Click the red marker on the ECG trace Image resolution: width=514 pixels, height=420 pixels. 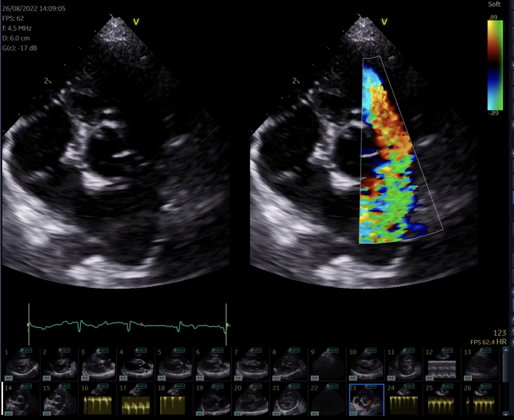142,324
